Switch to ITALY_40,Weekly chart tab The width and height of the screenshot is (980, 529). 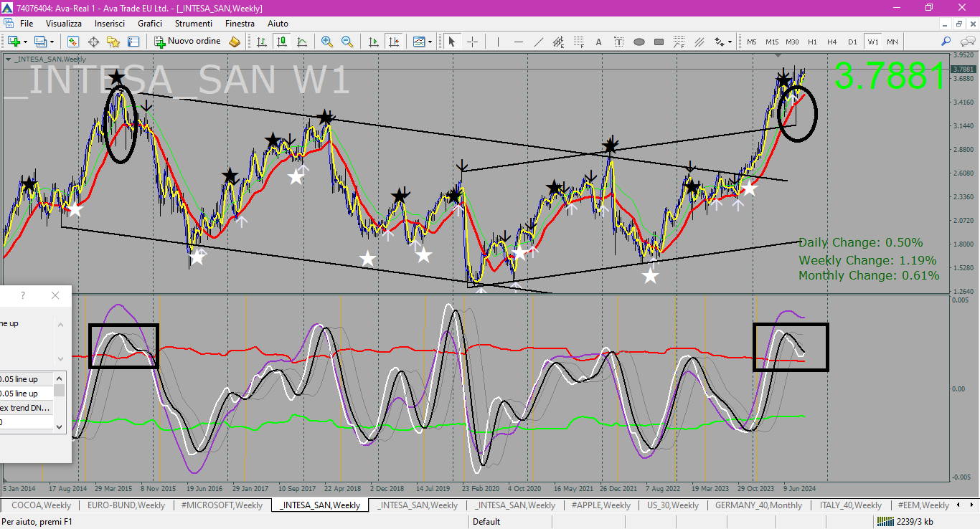click(x=850, y=505)
